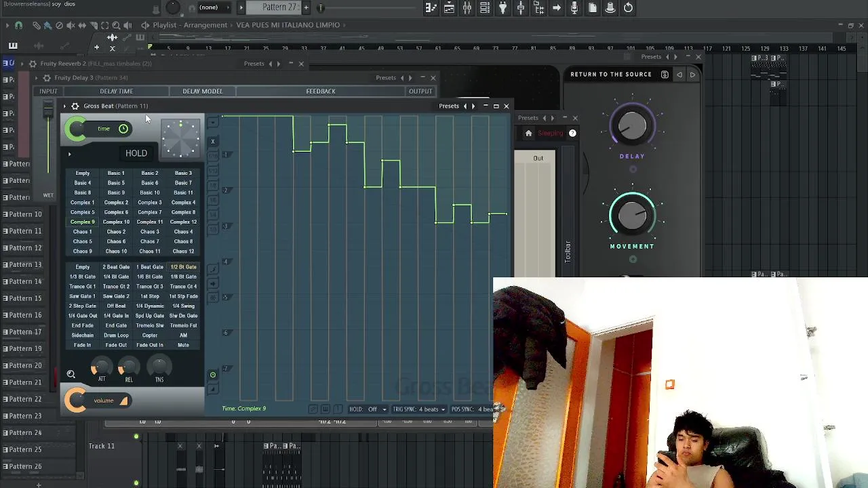Open the Piano roll view icon
The height and width of the screenshot is (488, 868).
point(449,8)
